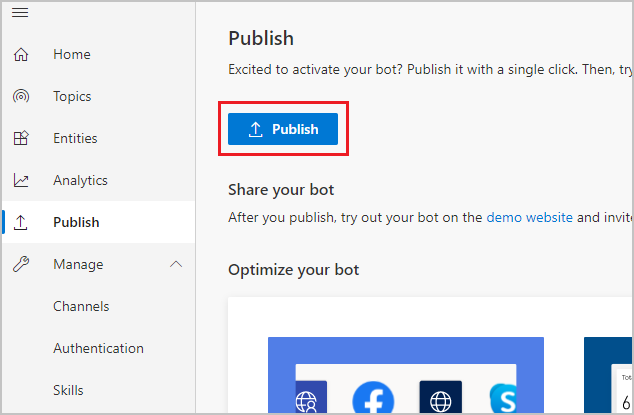Collapse the Manage section chevron
The width and height of the screenshot is (634, 415).
coord(176,265)
